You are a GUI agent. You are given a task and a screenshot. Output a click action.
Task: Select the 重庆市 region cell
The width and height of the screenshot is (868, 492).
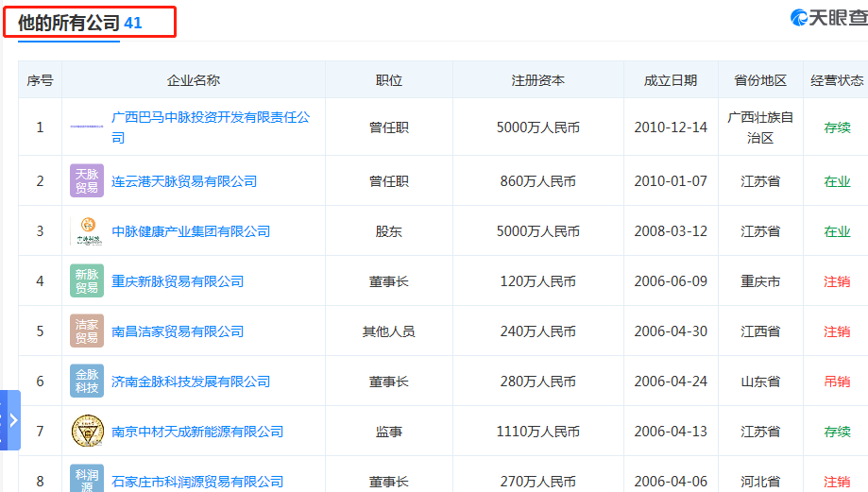pos(760,281)
